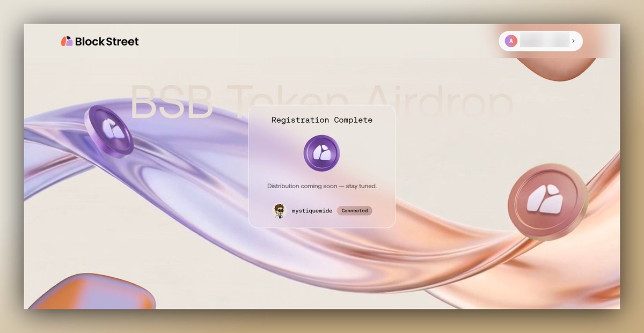Click the purple BSB token icon in card
Image resolution: width=644 pixels, height=333 pixels.
(x=322, y=153)
